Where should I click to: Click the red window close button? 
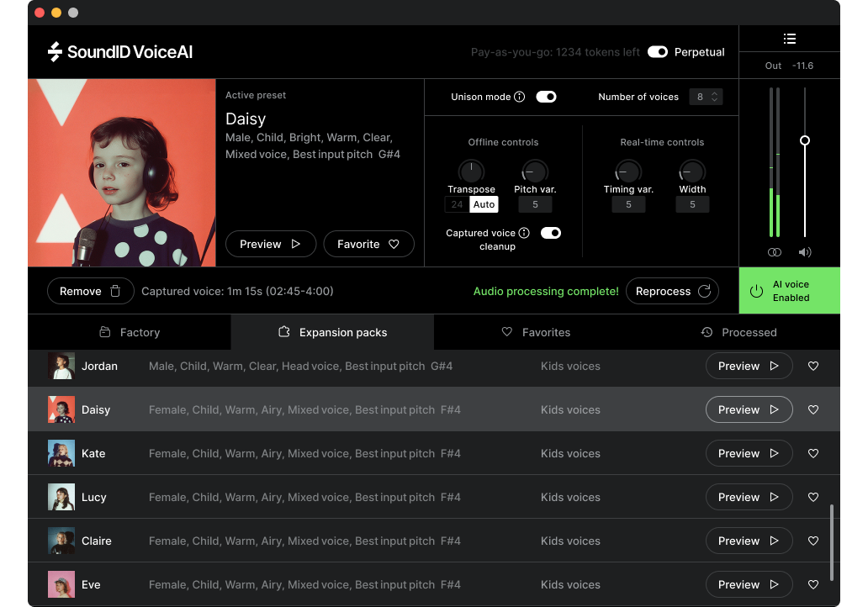click(x=40, y=12)
